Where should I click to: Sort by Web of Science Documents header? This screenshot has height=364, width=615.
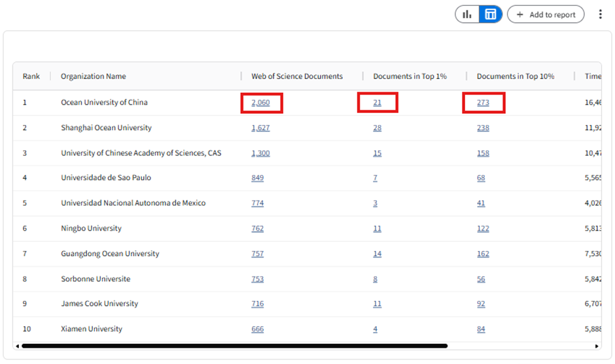tap(297, 76)
